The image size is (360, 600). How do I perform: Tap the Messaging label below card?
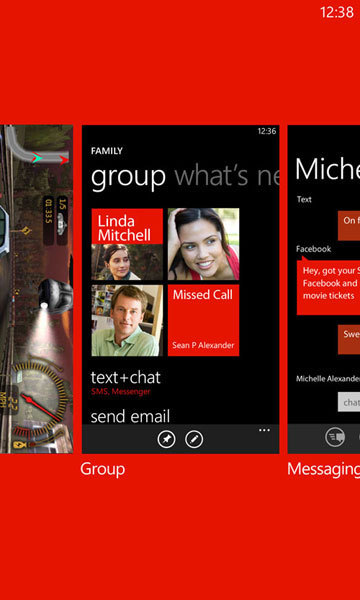coord(323,470)
